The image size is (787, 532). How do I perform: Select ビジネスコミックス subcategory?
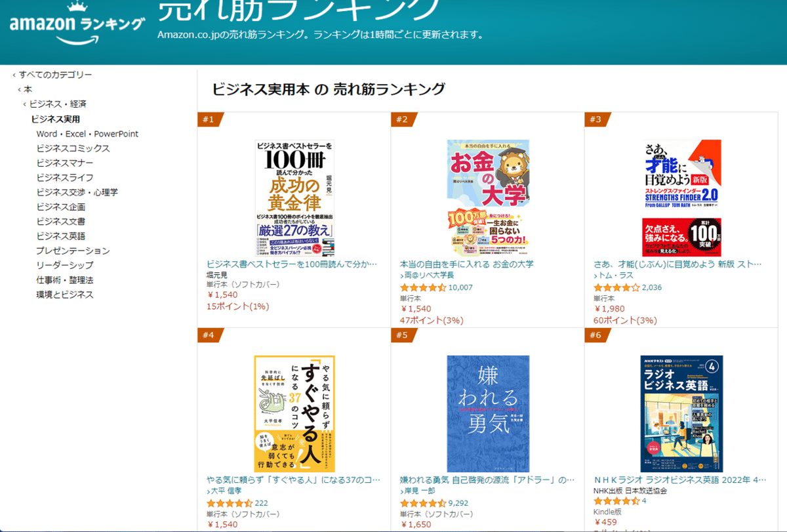(73, 148)
